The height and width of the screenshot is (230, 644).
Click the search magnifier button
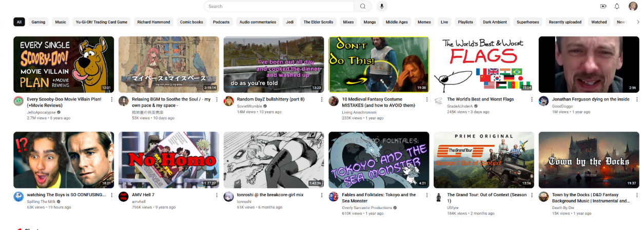(363, 6)
